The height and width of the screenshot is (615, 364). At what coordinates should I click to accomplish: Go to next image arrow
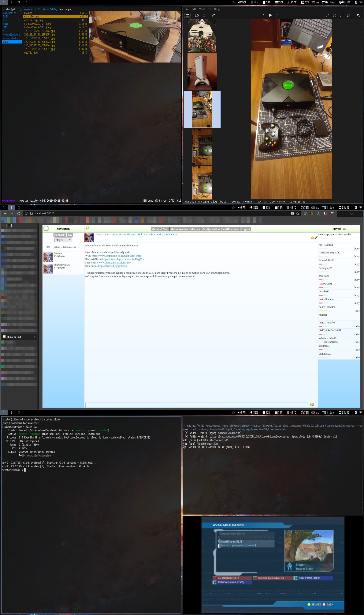pyautogui.click(x=278, y=15)
